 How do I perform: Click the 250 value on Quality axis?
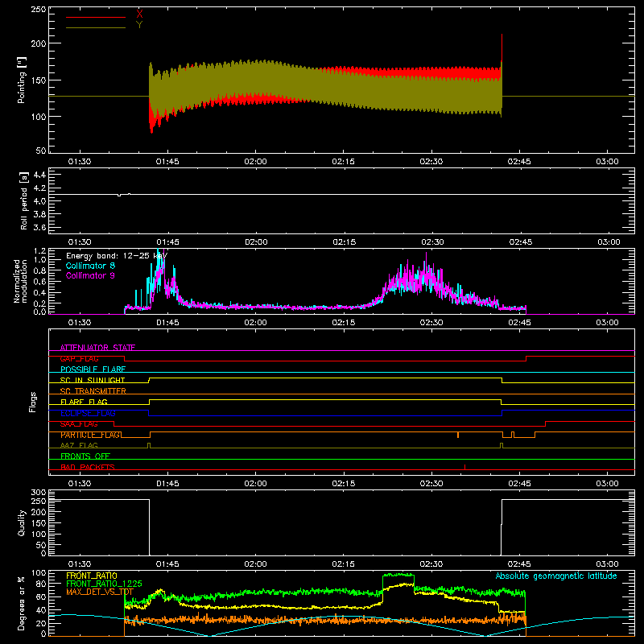(x=39, y=501)
